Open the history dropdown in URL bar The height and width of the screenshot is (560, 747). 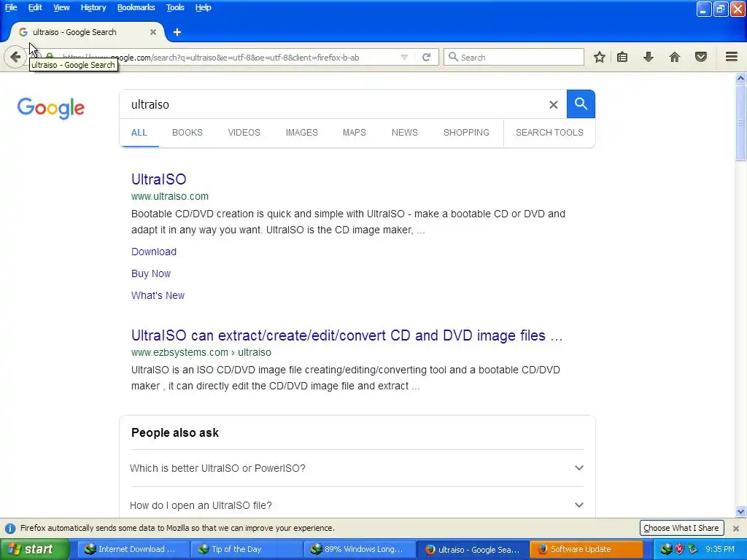[x=404, y=57]
